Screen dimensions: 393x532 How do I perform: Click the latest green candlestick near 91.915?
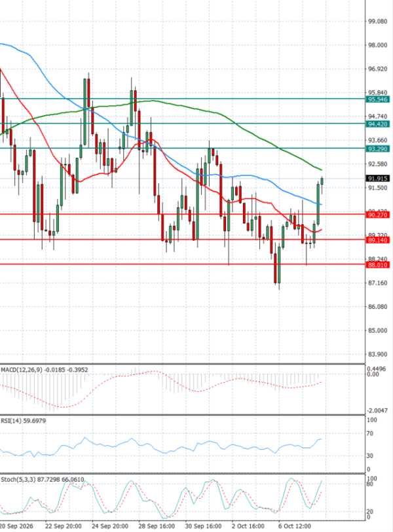pyautogui.click(x=322, y=181)
